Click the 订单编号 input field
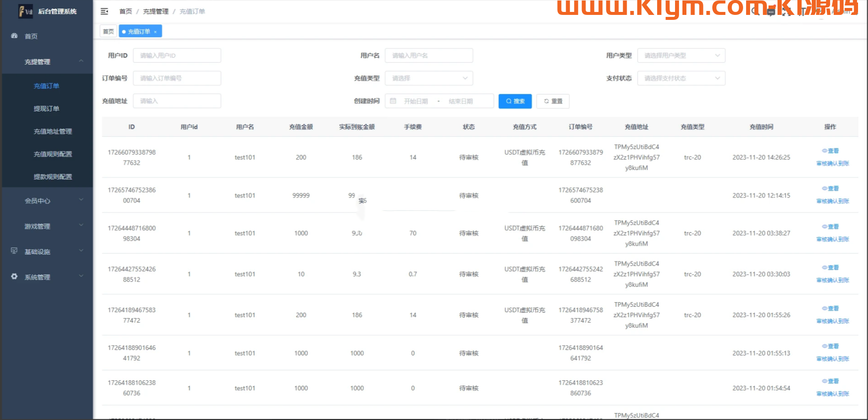This screenshot has height=420, width=868. 177,78
